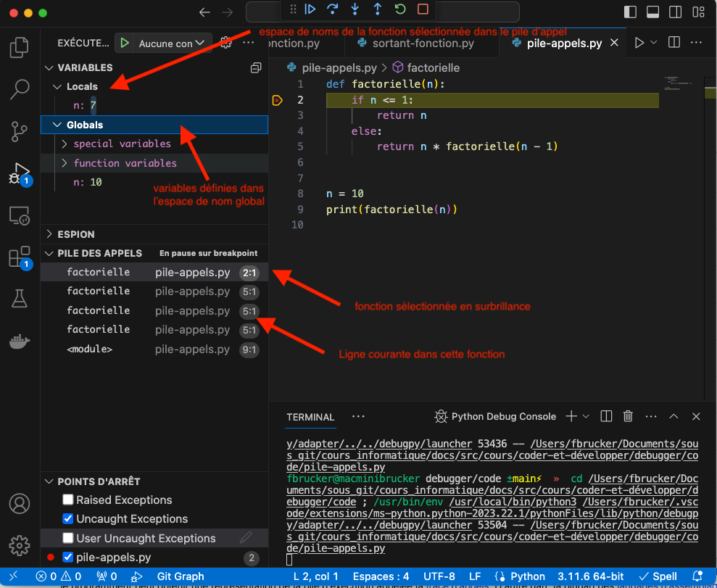Expand the ESPION watch section
Image resolution: width=717 pixels, height=588 pixels.
(x=49, y=234)
